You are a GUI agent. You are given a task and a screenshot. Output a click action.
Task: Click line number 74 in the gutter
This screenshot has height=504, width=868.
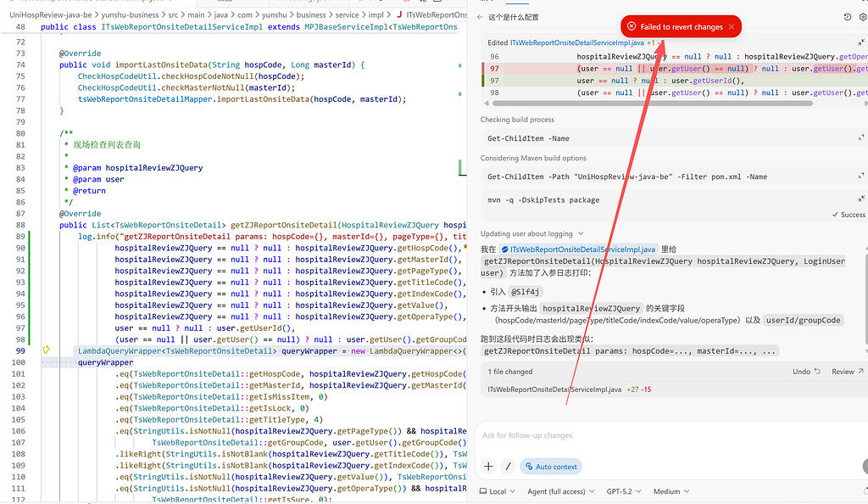pos(20,64)
